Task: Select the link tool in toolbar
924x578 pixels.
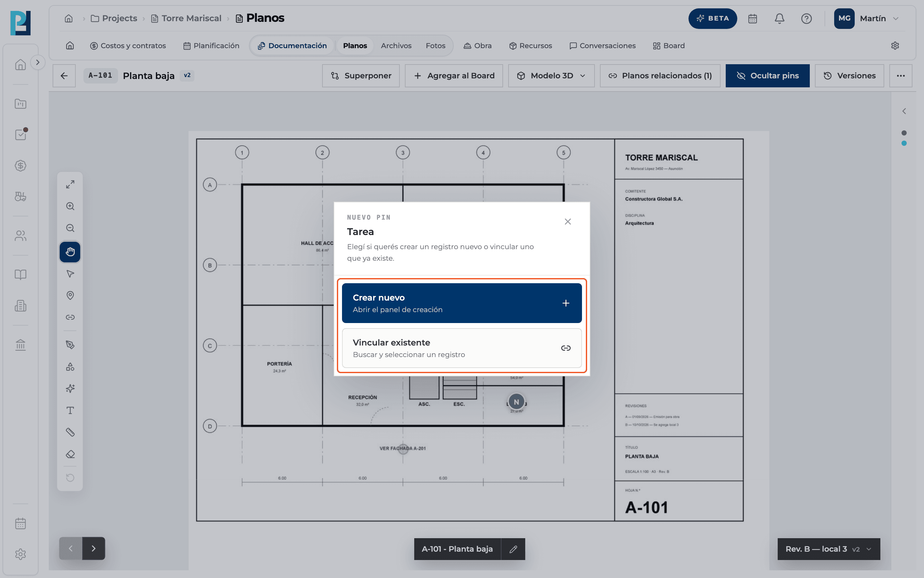Action: click(x=70, y=317)
